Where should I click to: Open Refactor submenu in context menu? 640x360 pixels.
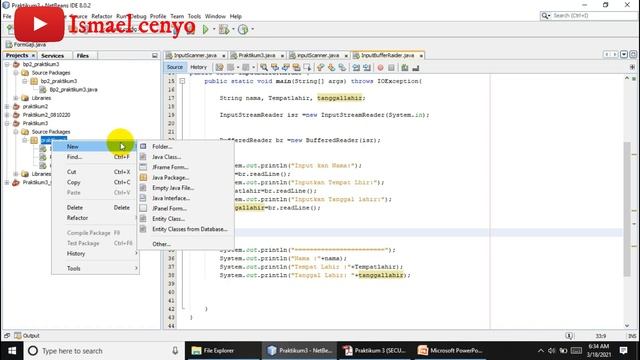[x=96, y=218]
